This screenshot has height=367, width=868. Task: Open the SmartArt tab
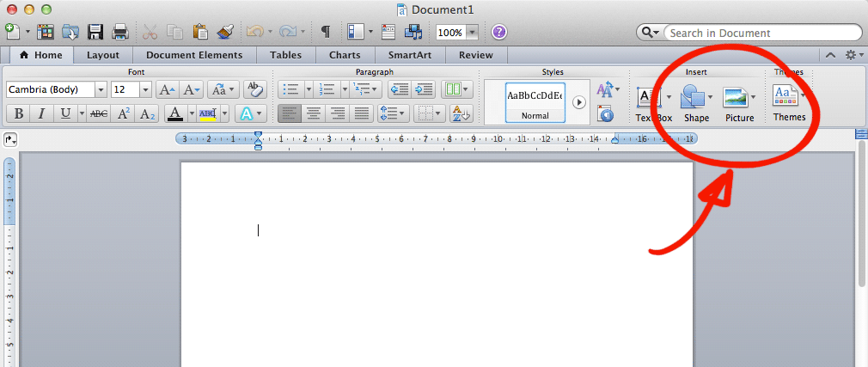pyautogui.click(x=410, y=55)
